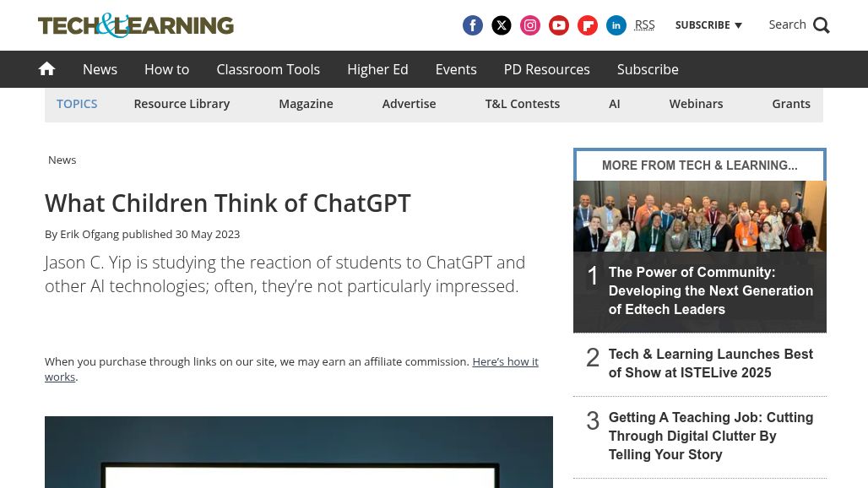Open author Erik Ofgang's profile link
This screenshot has height=488, width=868.
tap(90, 234)
